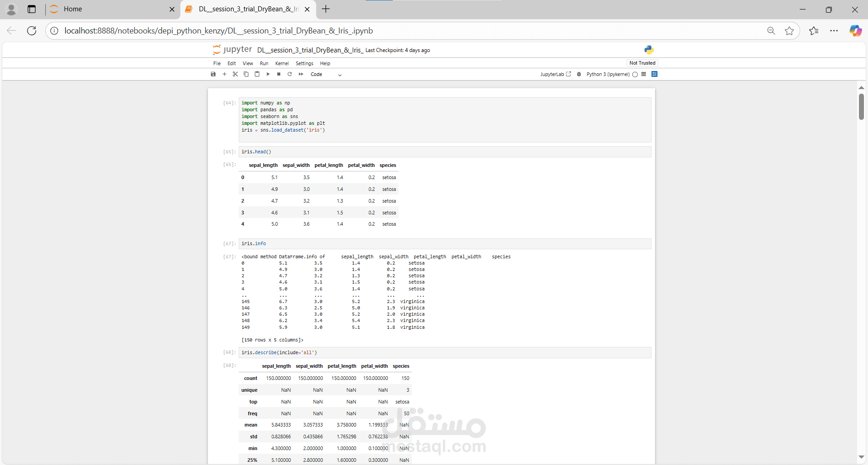Image resolution: width=868 pixels, height=465 pixels.
Task: Click the iris.describe(include='all') cell
Action: (x=445, y=352)
